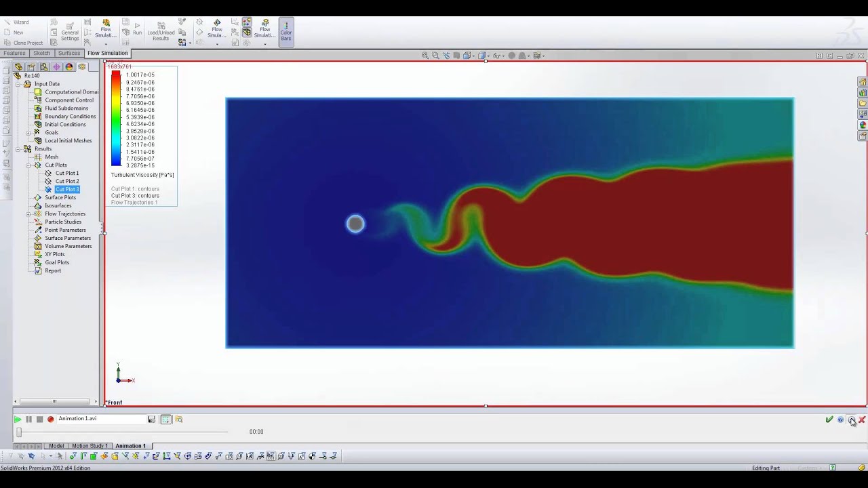Open the Model tab
This screenshot has width=868, height=488.
pyautogui.click(x=56, y=446)
